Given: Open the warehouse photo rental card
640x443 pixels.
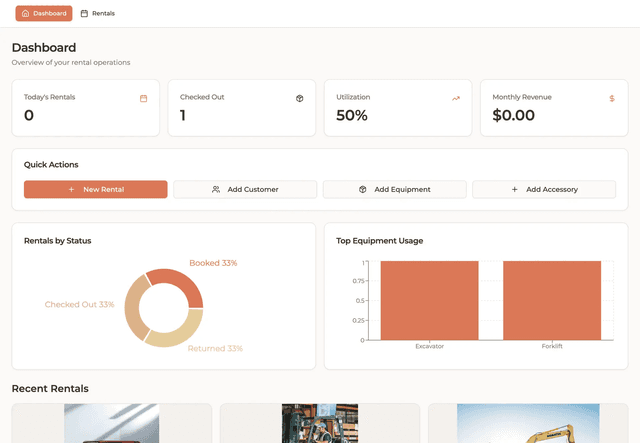Looking at the screenshot, I should [x=319, y=423].
